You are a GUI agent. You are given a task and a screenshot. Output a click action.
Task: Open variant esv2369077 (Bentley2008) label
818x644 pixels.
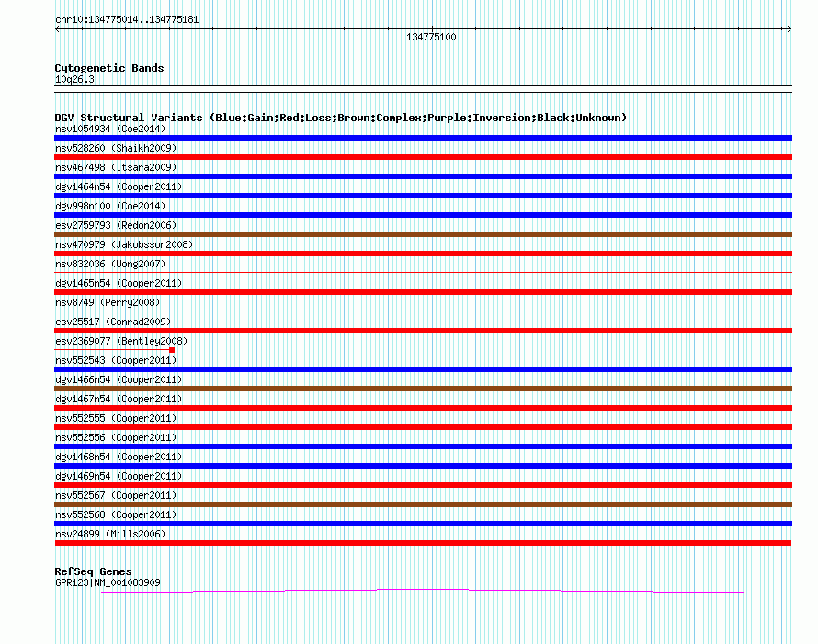tap(121, 341)
